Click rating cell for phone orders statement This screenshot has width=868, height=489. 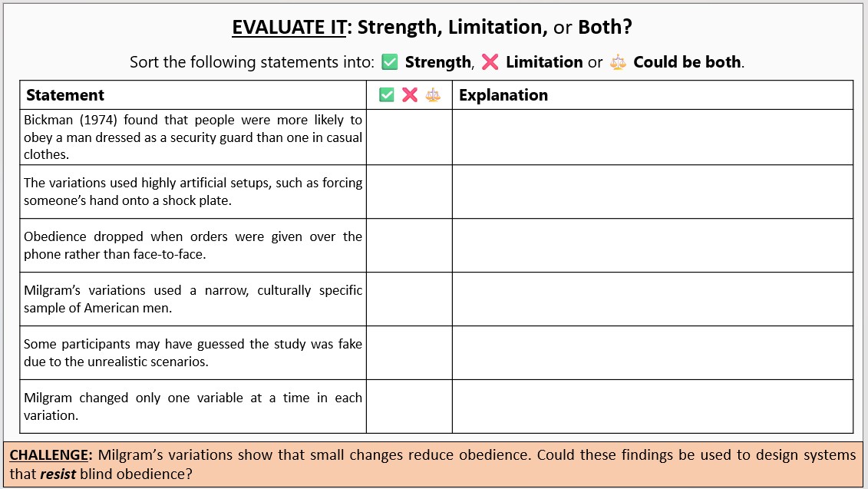tap(409, 246)
